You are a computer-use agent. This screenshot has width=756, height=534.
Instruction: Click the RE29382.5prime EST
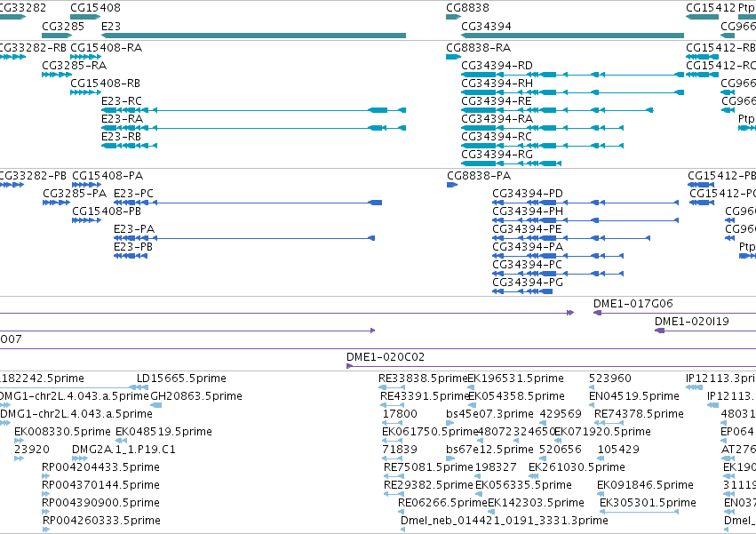[394, 494]
